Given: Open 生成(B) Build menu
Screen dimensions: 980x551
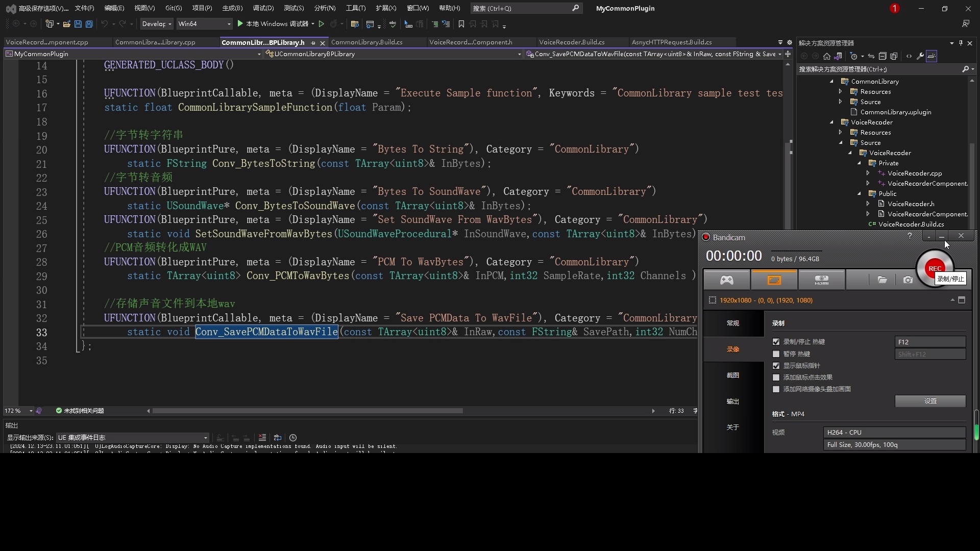Looking at the screenshot, I should (x=232, y=8).
